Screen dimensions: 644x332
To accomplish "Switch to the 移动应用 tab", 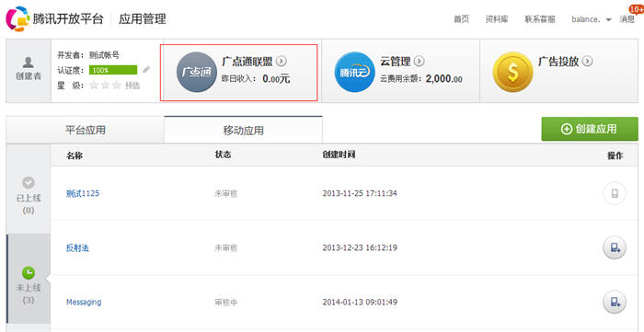I will click(243, 130).
